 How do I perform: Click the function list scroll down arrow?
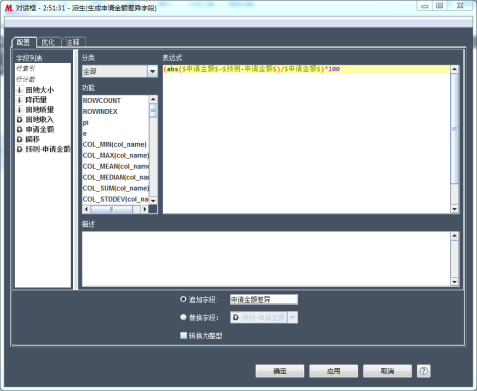153,200
